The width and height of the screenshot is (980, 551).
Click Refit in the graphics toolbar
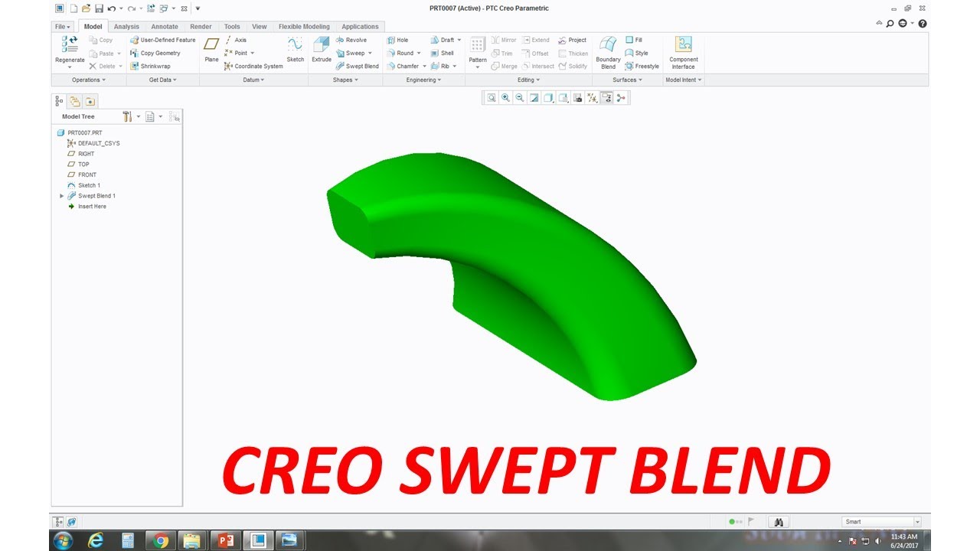(492, 97)
